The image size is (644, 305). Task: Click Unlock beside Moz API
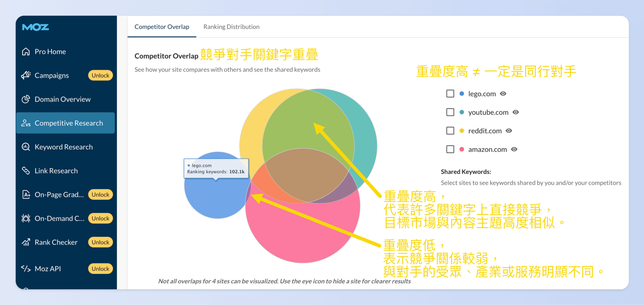click(100, 269)
